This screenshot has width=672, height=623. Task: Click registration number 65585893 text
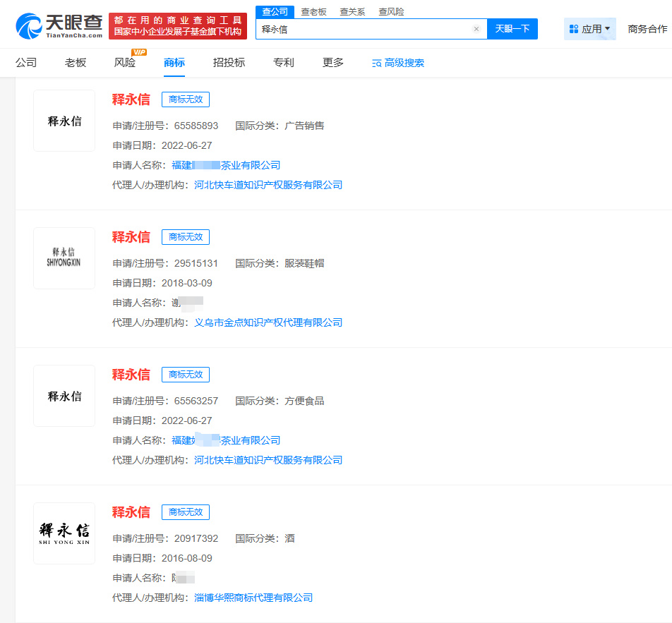click(196, 126)
